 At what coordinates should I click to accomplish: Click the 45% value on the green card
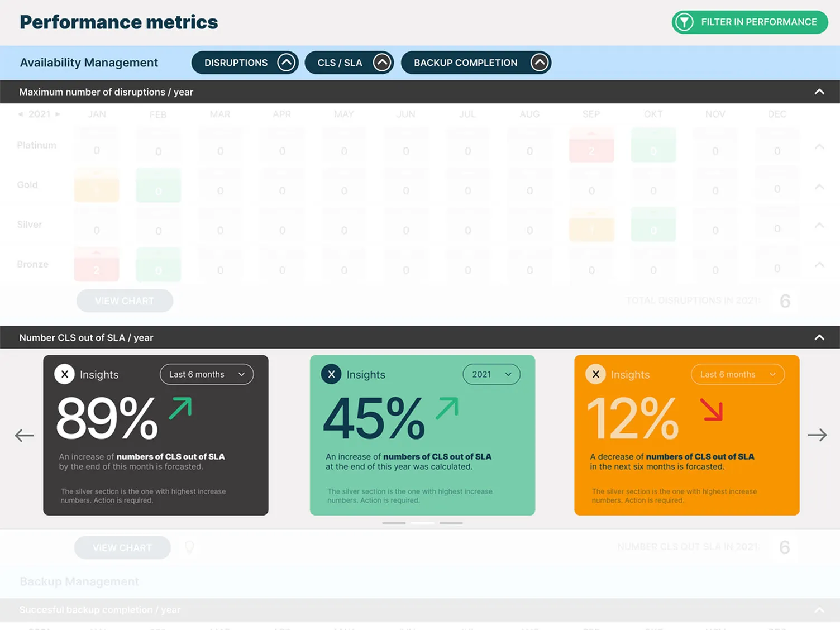(374, 418)
